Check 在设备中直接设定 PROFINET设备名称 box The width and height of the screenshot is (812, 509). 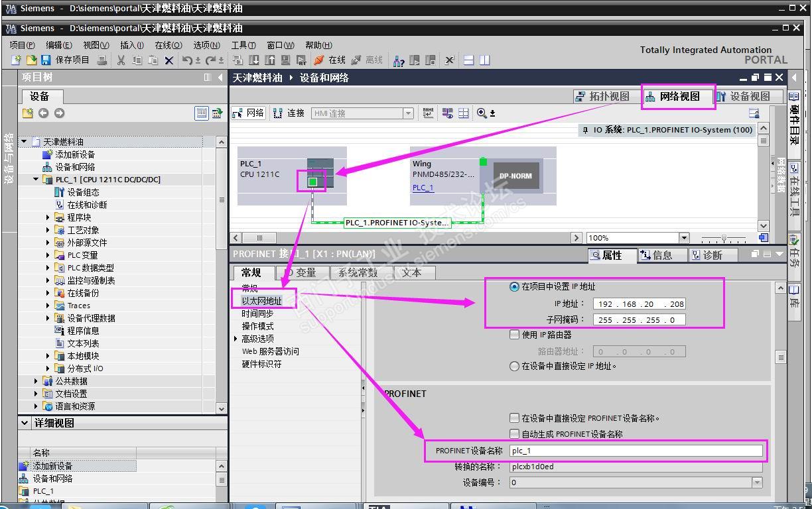click(x=514, y=418)
